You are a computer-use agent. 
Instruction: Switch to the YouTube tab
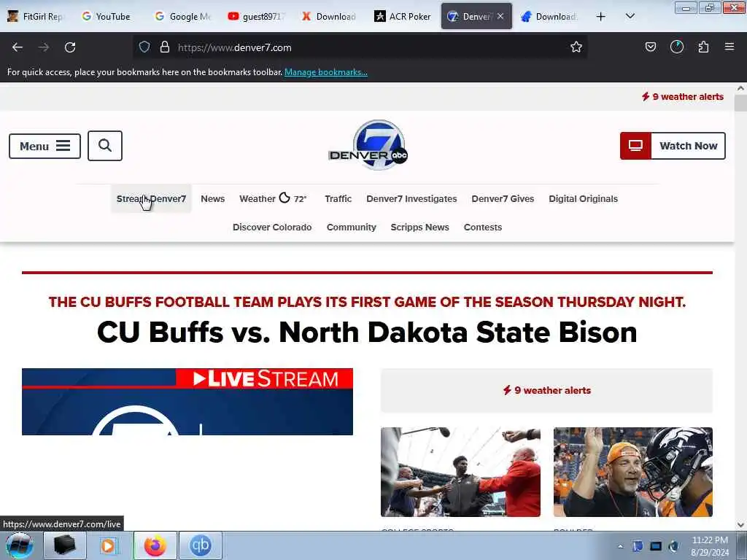pos(107,17)
